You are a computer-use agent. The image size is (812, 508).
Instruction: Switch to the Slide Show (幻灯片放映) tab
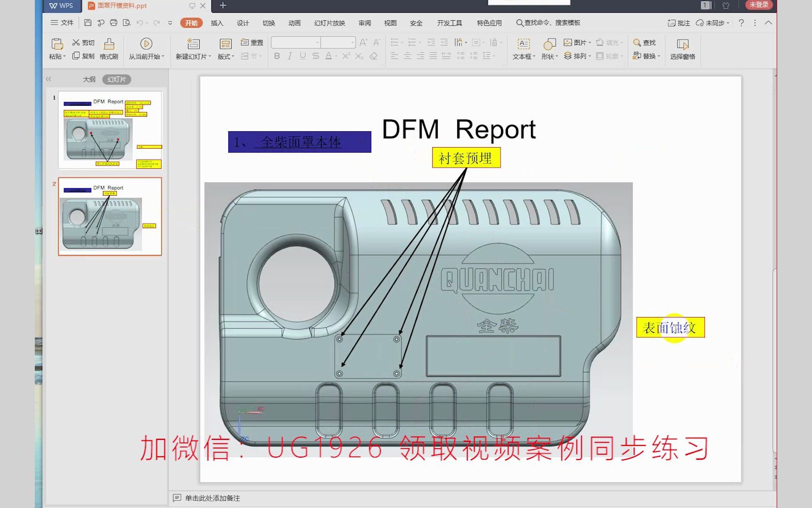(330, 23)
